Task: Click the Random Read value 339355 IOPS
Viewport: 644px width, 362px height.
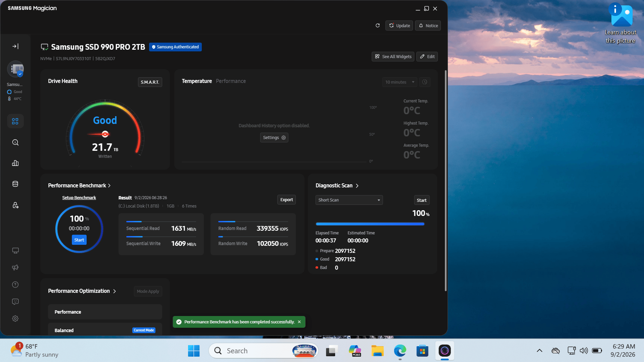Action: coord(272,229)
